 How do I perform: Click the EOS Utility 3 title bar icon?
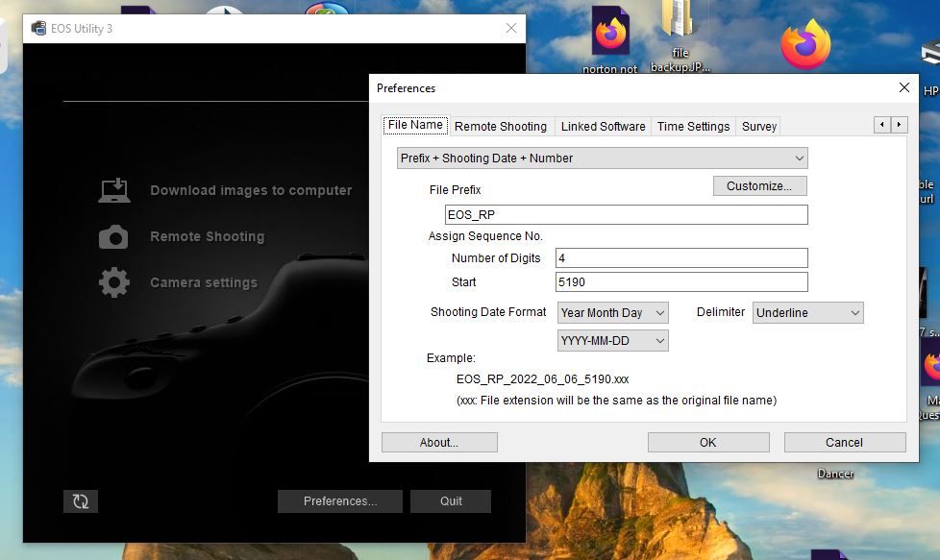[38, 28]
